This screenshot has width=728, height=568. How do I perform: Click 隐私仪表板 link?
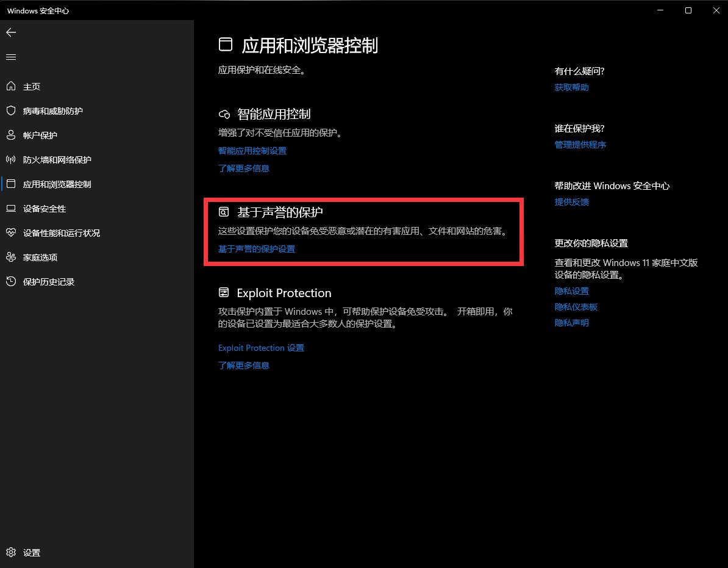coord(576,306)
